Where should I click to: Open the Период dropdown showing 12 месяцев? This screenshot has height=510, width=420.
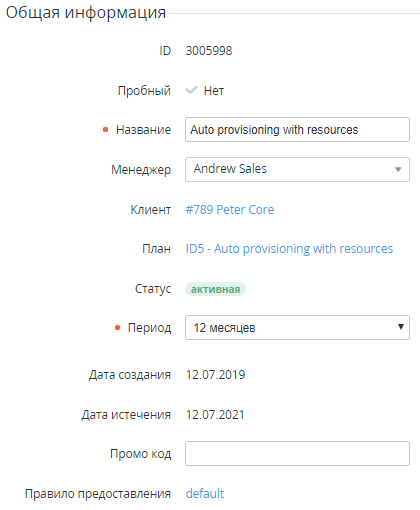[x=297, y=327]
